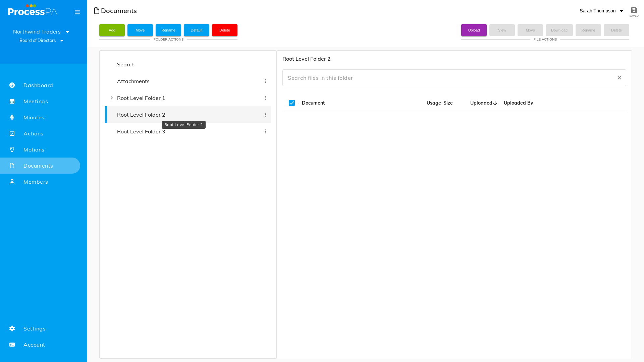Open Root Level Folder 2 options menu

(x=265, y=115)
